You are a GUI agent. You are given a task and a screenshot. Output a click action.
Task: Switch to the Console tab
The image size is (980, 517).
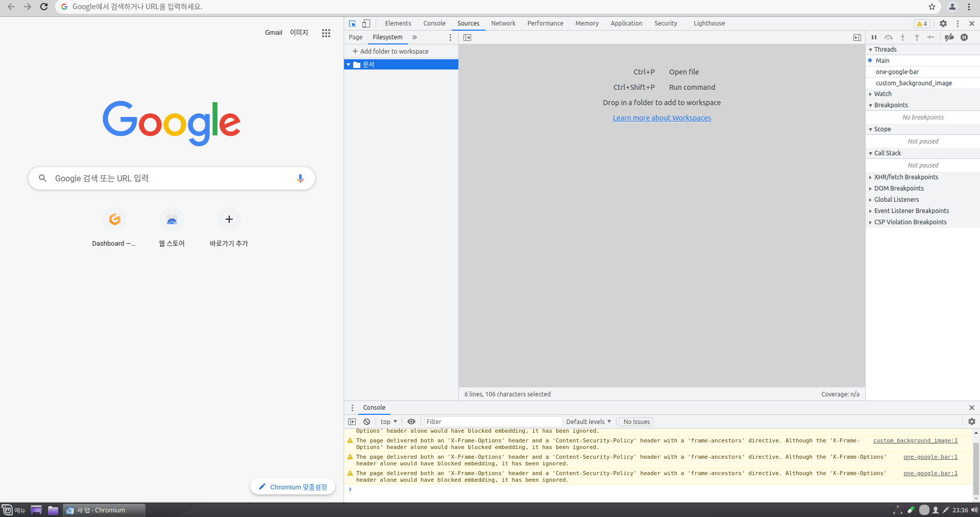(434, 24)
